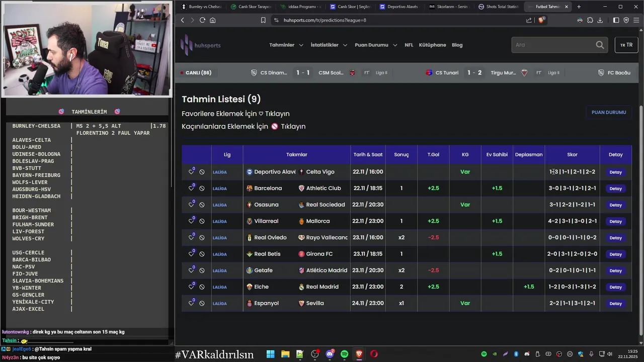644x362 pixels.
Task: Click the volume speaker tray icon
Action: 610,354
